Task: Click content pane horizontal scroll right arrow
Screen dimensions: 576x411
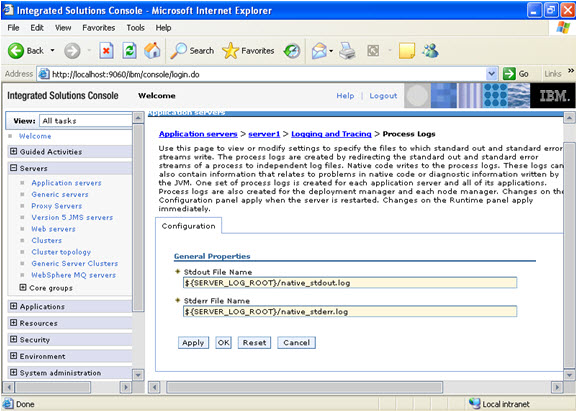Action: pyautogui.click(x=557, y=387)
